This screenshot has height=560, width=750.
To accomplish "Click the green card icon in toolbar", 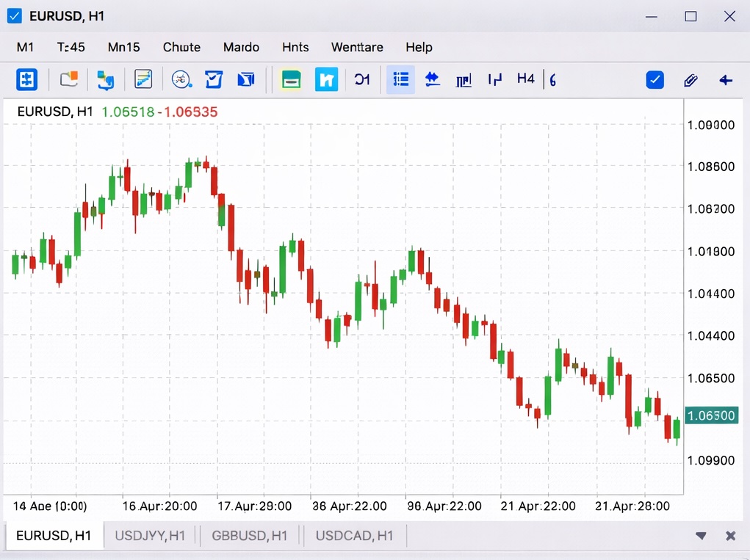I will pos(291,79).
